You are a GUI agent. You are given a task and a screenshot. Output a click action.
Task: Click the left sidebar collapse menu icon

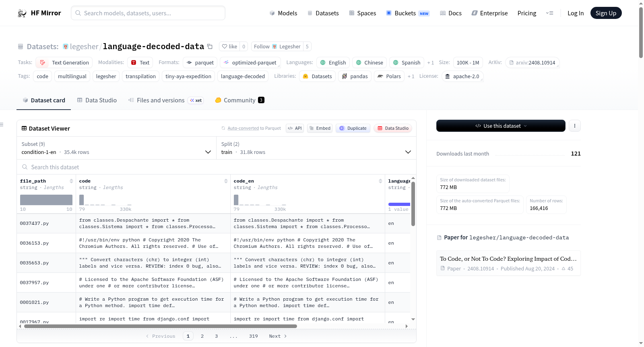tap(2, 125)
